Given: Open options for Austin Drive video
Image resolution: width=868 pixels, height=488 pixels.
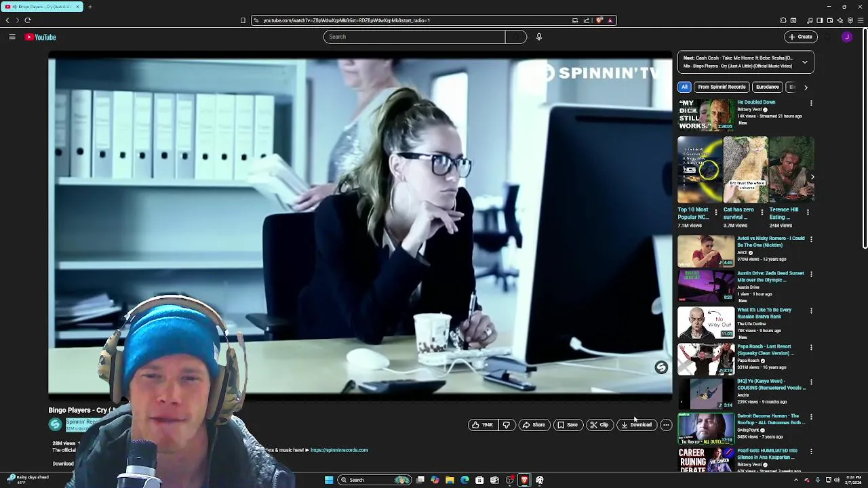Looking at the screenshot, I should (x=811, y=274).
